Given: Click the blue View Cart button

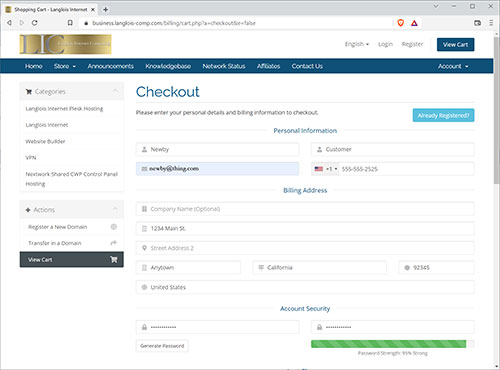Looking at the screenshot, I should pyautogui.click(x=455, y=44).
